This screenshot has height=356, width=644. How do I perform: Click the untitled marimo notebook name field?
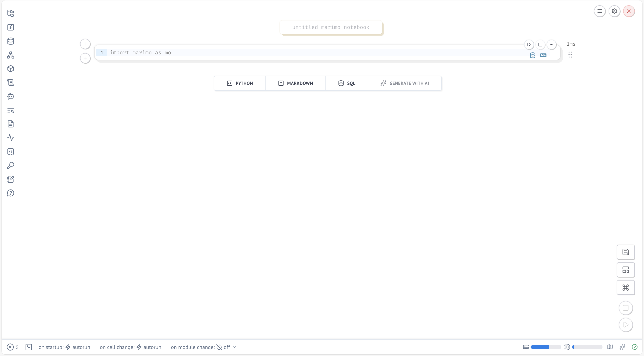[331, 27]
